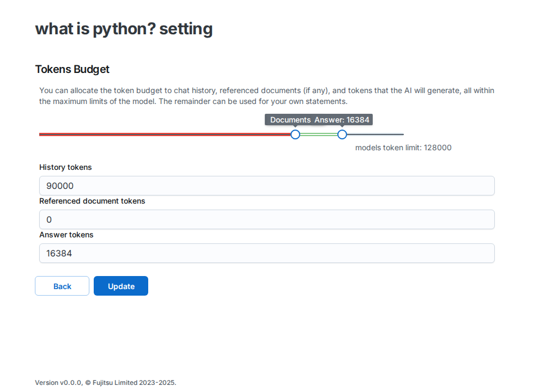Screen dimensions: 534x392
Task: Click the 'History tokens' label
Action: tap(65, 167)
